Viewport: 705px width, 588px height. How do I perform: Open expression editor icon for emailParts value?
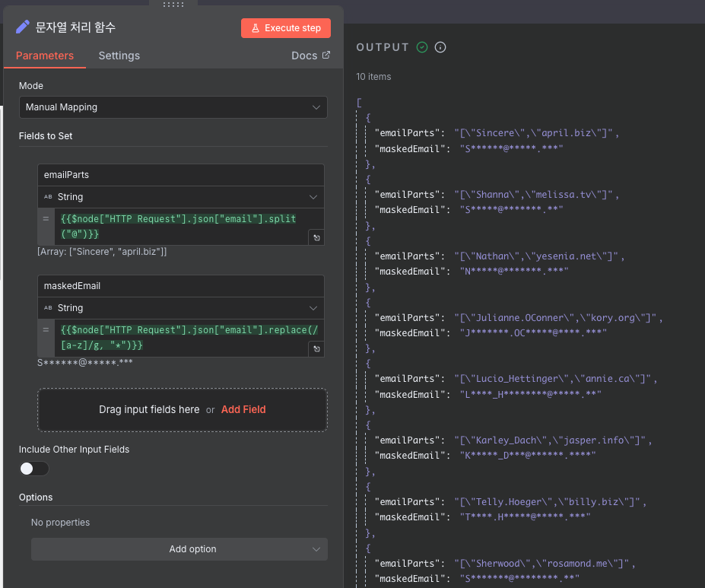click(316, 238)
